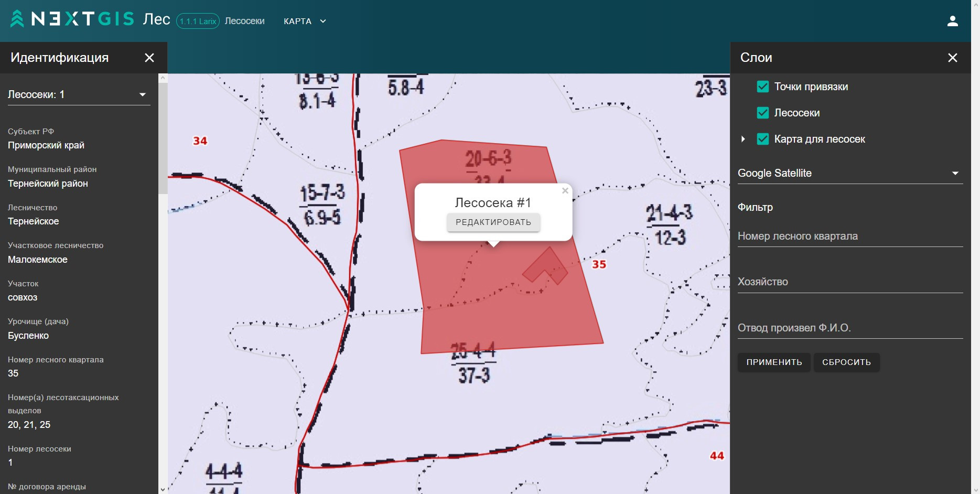Open the Google Satellite basemap dropdown
The width and height of the screenshot is (980, 494).
coord(849,173)
